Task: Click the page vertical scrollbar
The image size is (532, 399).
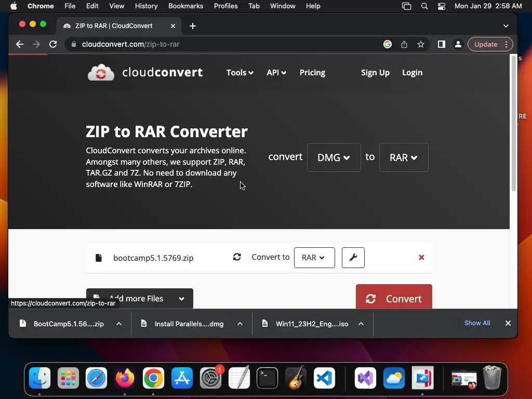Action: tap(514, 124)
